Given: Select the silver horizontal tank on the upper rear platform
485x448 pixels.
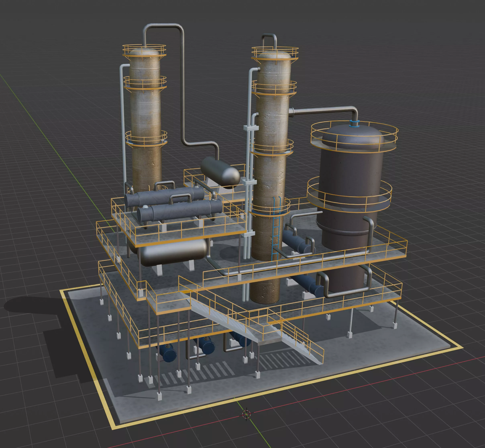Looking at the screenshot, I should (220, 172).
